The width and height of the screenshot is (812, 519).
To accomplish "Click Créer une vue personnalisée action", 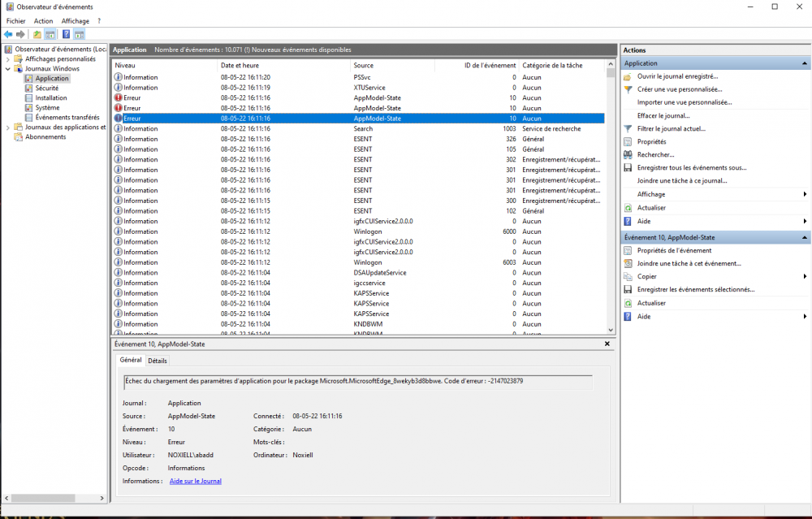I will [x=679, y=89].
